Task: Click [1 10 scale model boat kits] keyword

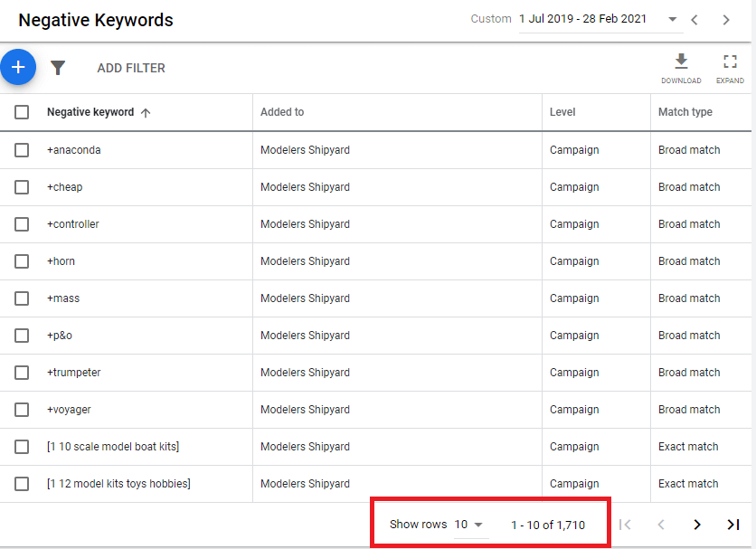Action: click(113, 447)
